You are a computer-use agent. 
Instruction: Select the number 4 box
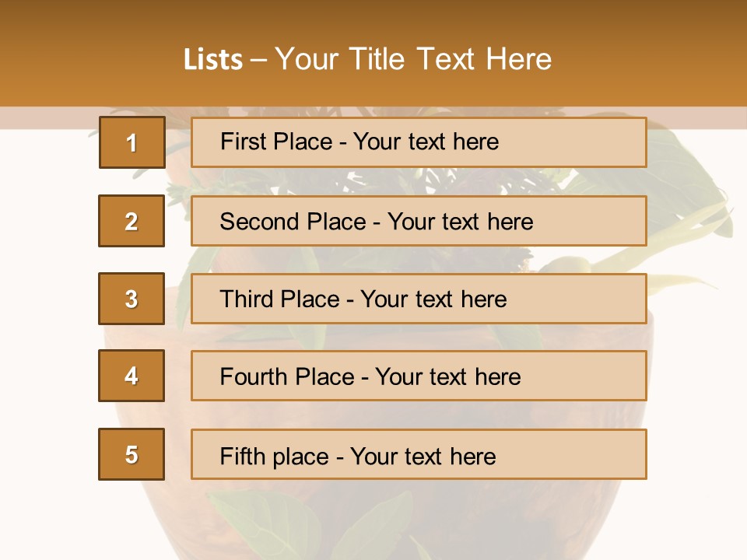tap(132, 376)
